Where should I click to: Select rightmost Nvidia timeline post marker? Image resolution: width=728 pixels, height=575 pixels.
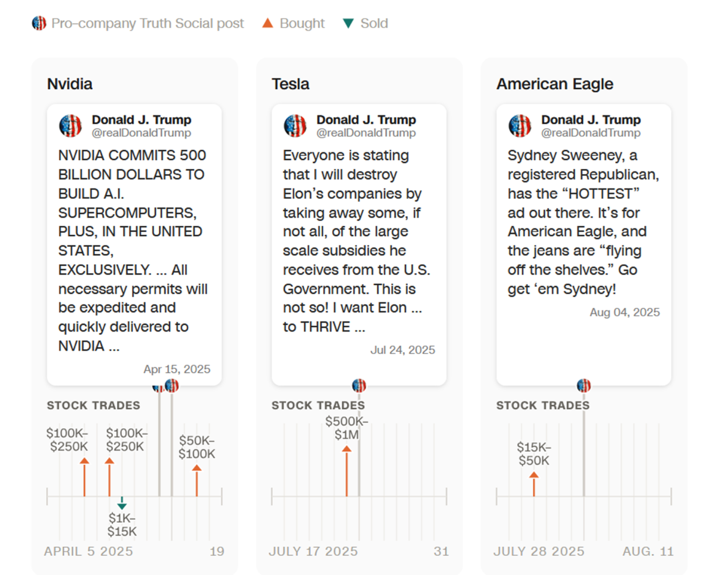pyautogui.click(x=172, y=386)
